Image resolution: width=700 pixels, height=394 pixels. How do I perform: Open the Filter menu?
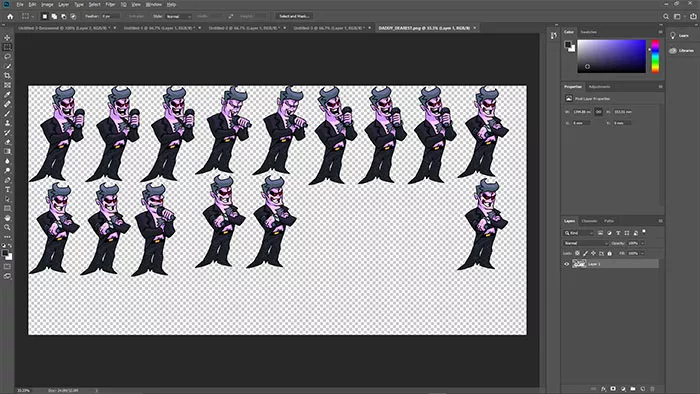110,4
